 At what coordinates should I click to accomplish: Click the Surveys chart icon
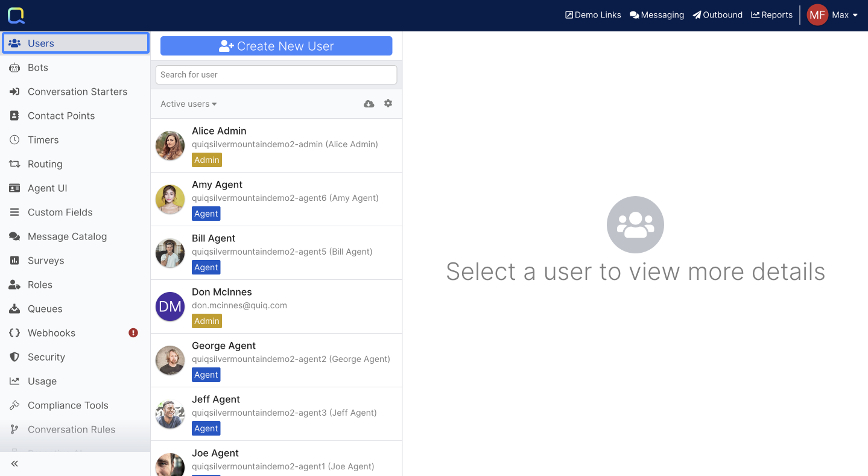(14, 261)
